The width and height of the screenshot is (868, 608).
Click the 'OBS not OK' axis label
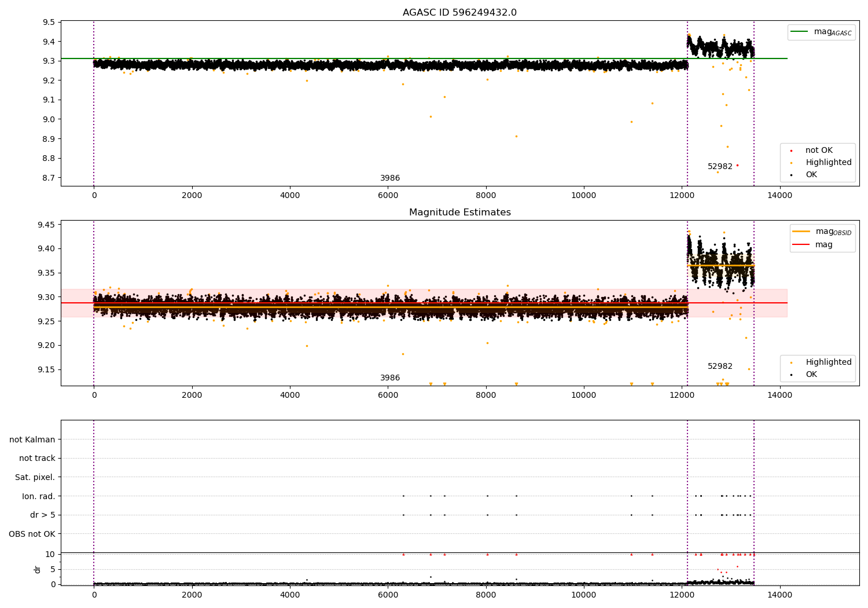pyautogui.click(x=32, y=534)
